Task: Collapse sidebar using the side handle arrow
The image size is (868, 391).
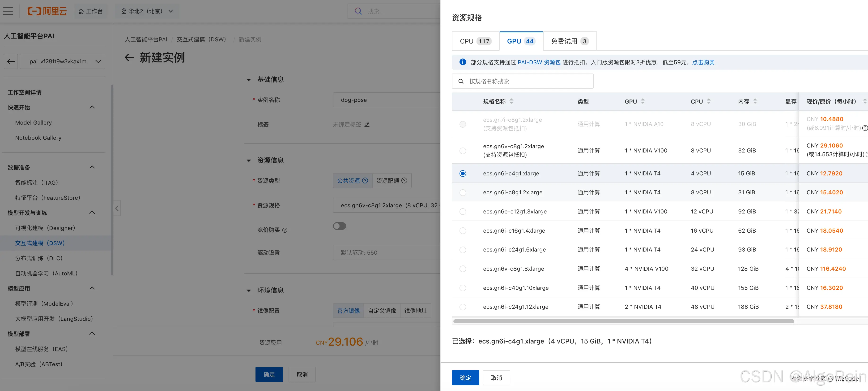Action: click(117, 208)
